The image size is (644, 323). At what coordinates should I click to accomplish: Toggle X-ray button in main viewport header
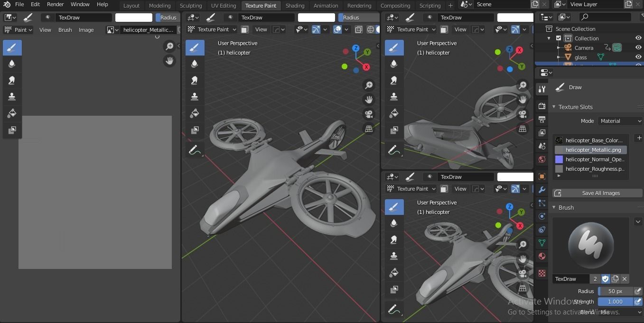tap(358, 29)
